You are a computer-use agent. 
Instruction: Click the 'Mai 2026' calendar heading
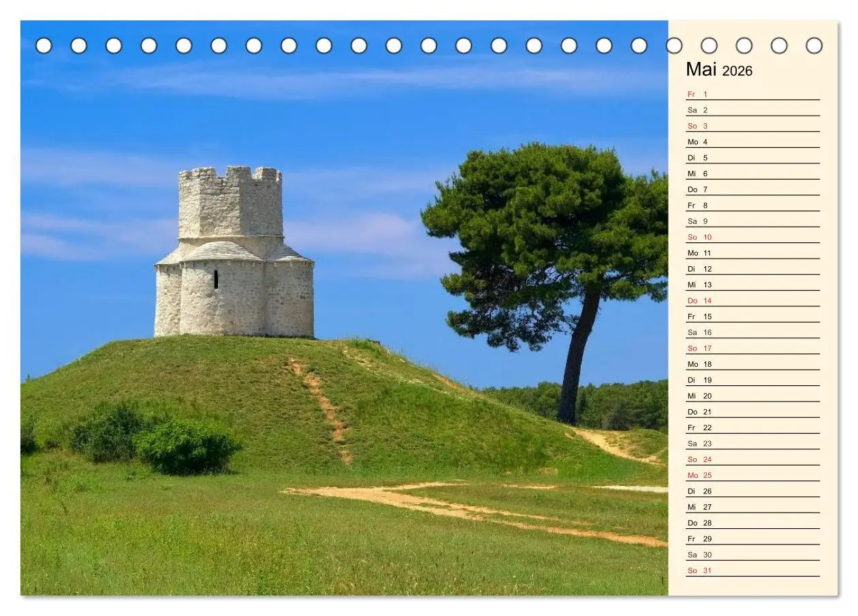tap(718, 69)
